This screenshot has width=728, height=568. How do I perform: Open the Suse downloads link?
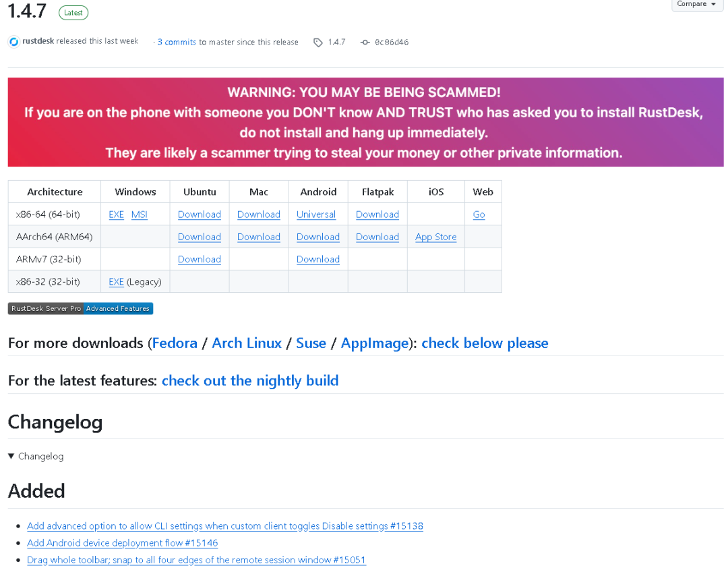coord(311,343)
